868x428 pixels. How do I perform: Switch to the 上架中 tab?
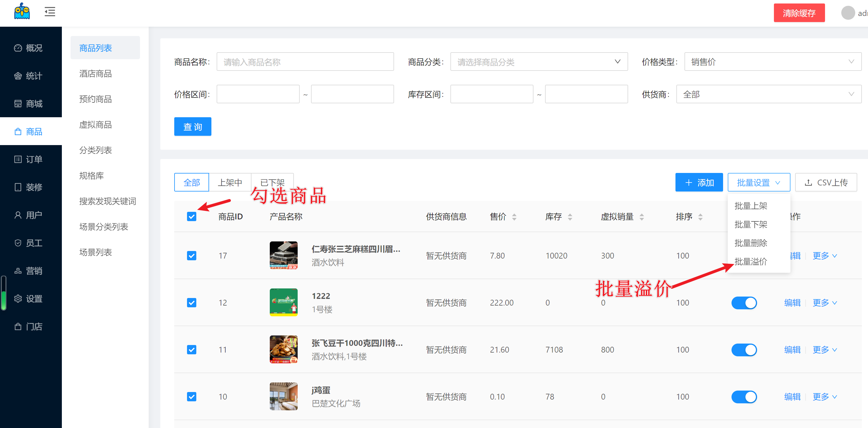click(230, 183)
